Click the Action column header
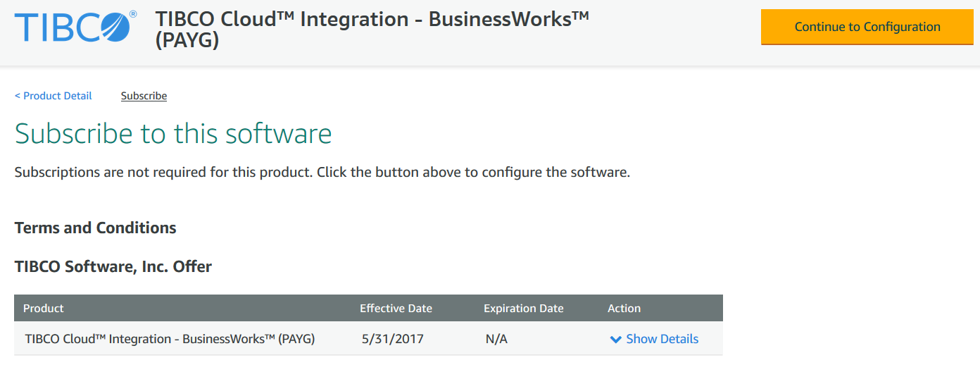 pos(624,308)
